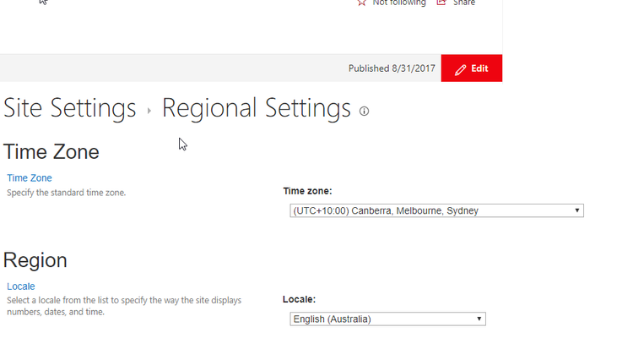Viewport: 644px width, 338px height.
Task: Open the English (Australia) locale dropdown
Action: pos(387,319)
